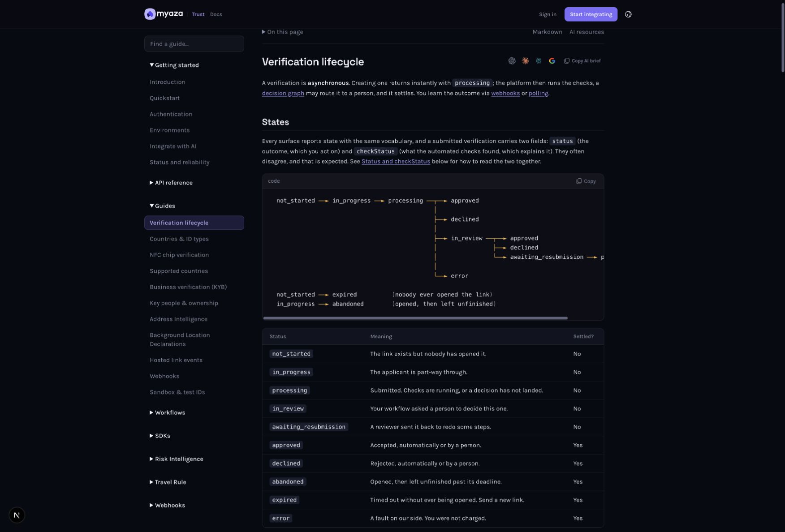
Task: Copy AI brief for this page
Action: (582, 61)
